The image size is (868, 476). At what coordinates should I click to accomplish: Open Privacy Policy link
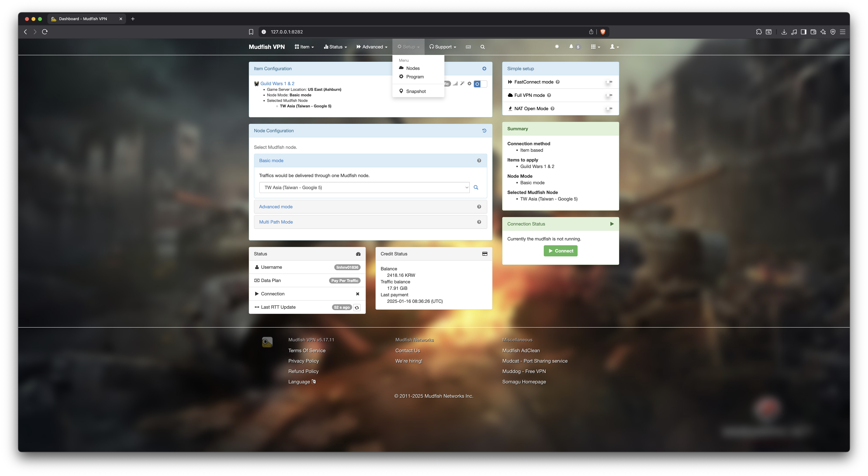tap(303, 361)
